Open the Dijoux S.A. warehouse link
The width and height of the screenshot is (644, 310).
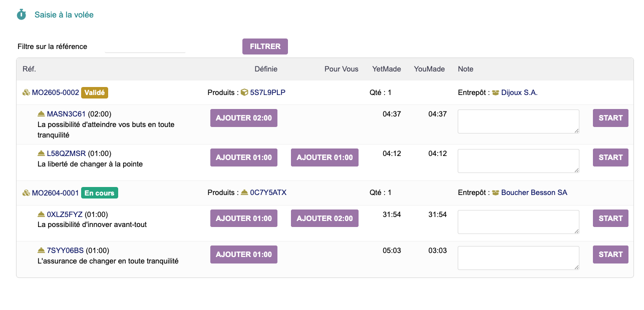[519, 92]
